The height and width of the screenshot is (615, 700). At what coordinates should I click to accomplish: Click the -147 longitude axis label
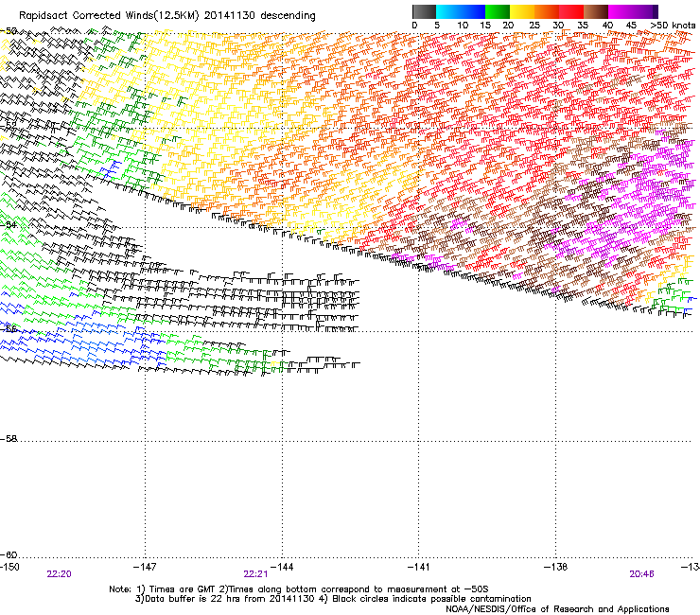click(145, 567)
